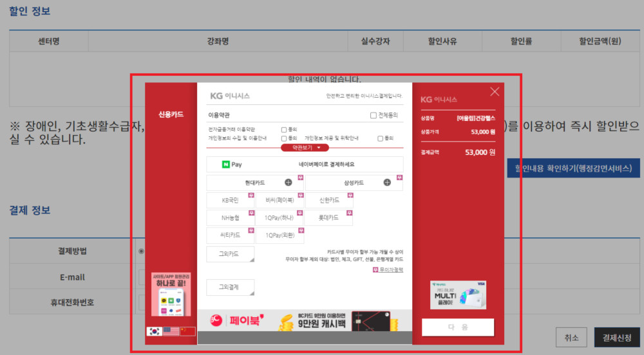
Task: Click the KG 이니시스 logo in the red summary panel
Action: click(439, 100)
